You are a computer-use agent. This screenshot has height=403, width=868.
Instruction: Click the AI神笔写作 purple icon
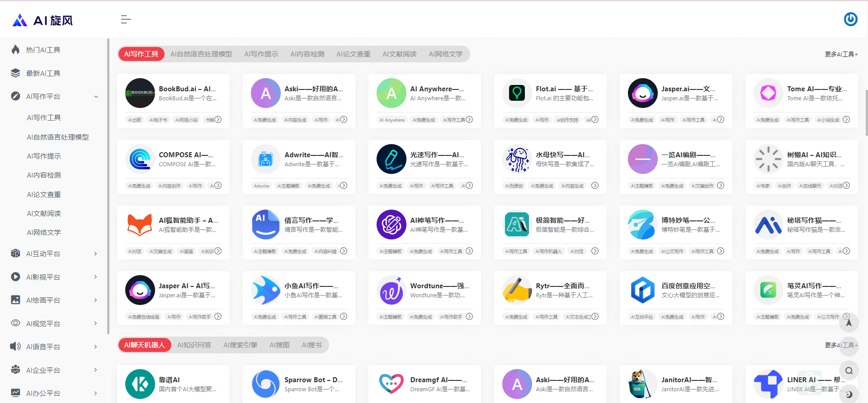click(392, 225)
